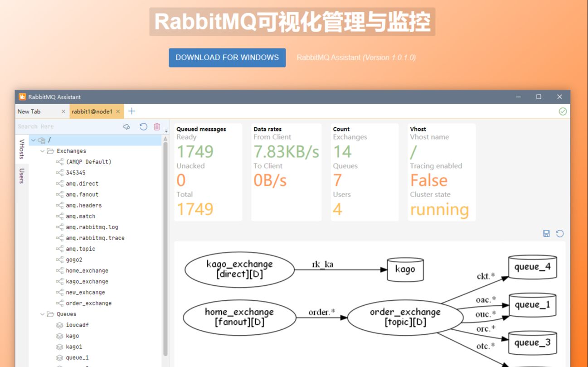Click the queue icon beside ioucadf
The image size is (588, 367).
pyautogui.click(x=59, y=325)
